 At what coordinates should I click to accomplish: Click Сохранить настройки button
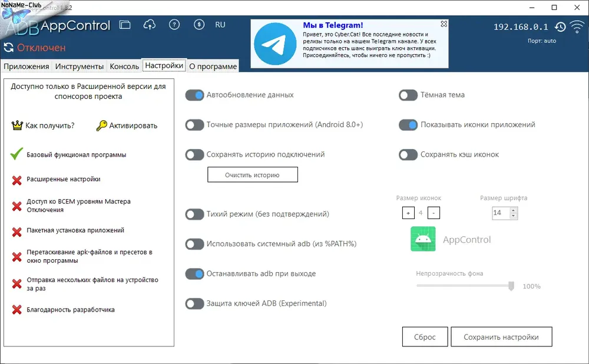click(501, 337)
